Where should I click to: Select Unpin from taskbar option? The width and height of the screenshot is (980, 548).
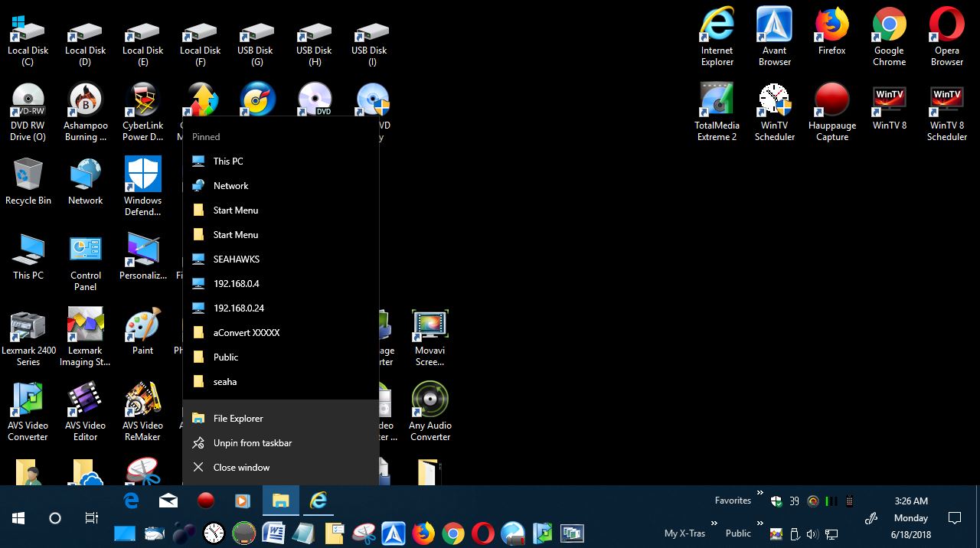pyautogui.click(x=252, y=443)
